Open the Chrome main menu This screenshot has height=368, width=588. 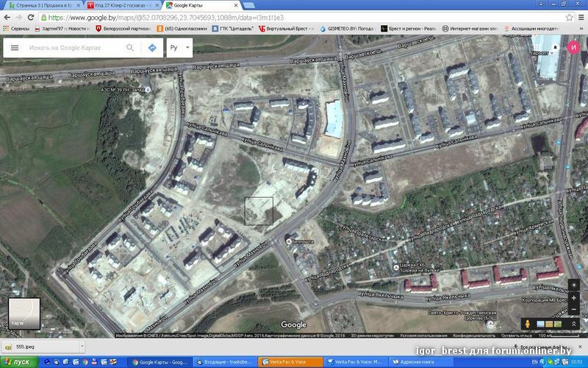pyautogui.click(x=581, y=17)
